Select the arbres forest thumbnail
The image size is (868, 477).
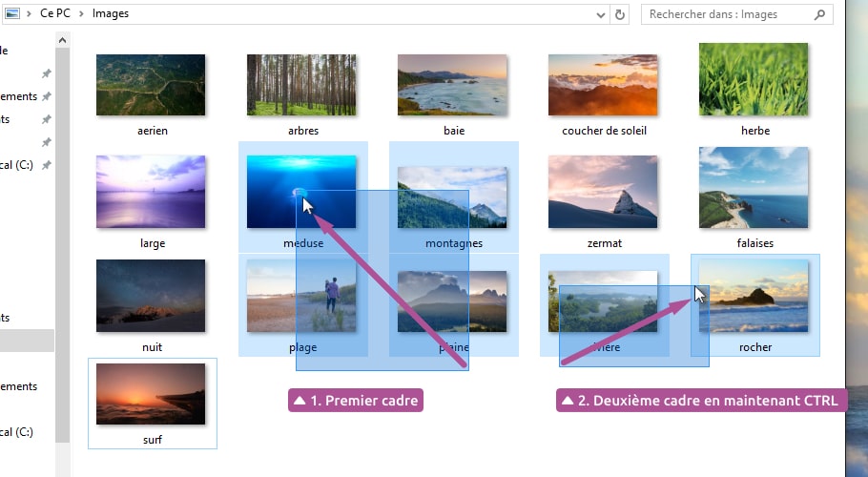(301, 85)
